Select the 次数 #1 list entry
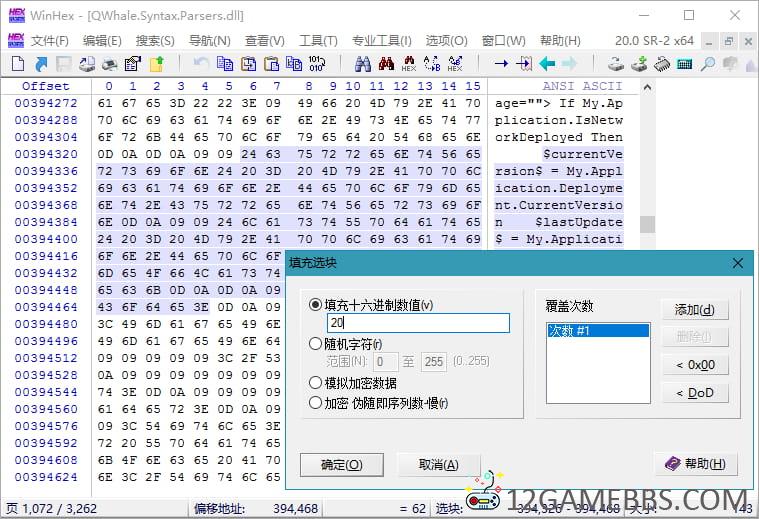This screenshot has height=519, width=759. [x=598, y=331]
